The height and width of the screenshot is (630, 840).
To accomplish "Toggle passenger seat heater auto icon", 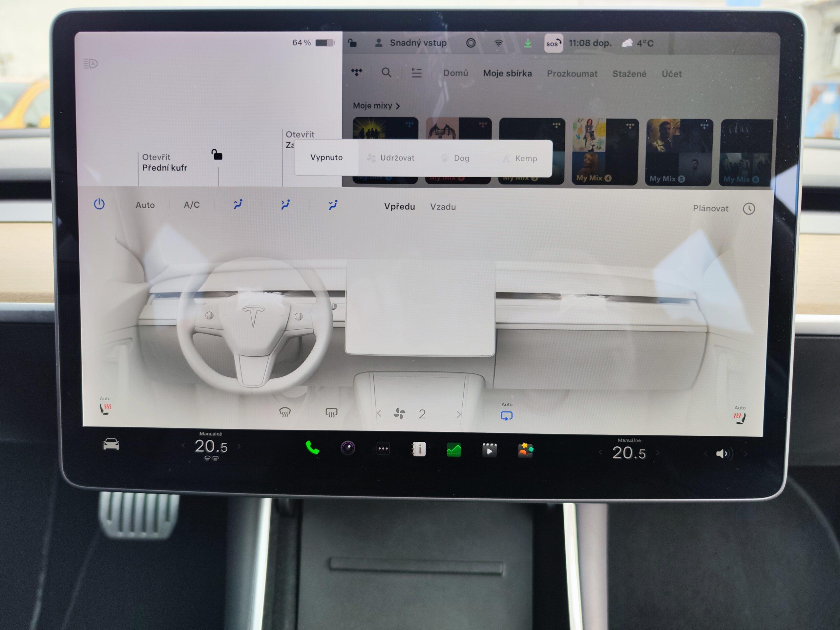I will (x=739, y=415).
